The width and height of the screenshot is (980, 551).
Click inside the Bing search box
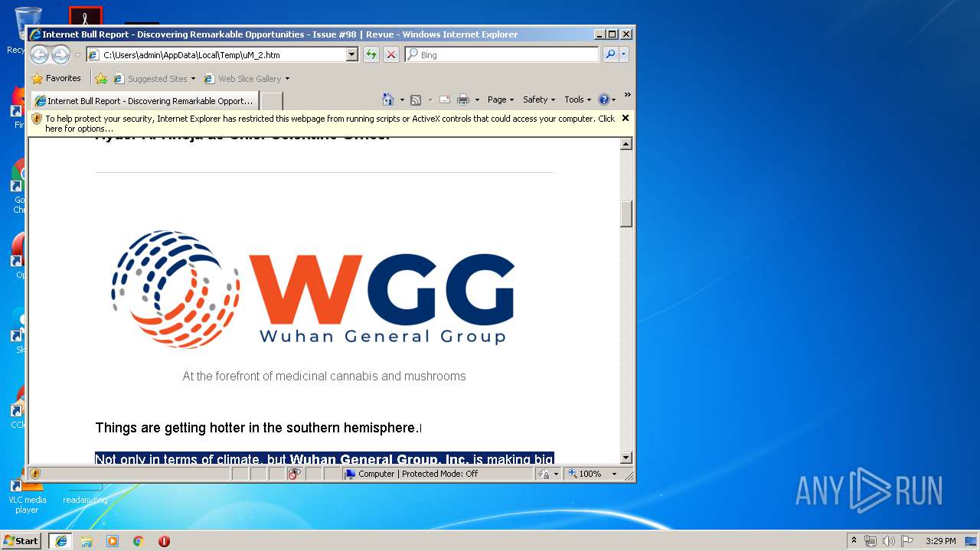[x=502, y=54]
